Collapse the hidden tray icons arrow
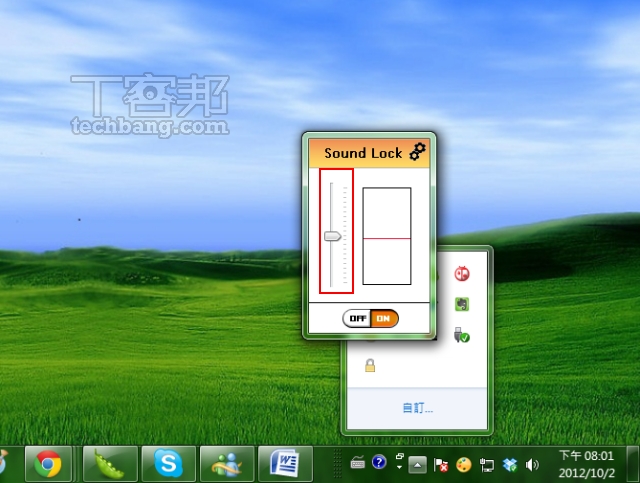 (x=418, y=464)
